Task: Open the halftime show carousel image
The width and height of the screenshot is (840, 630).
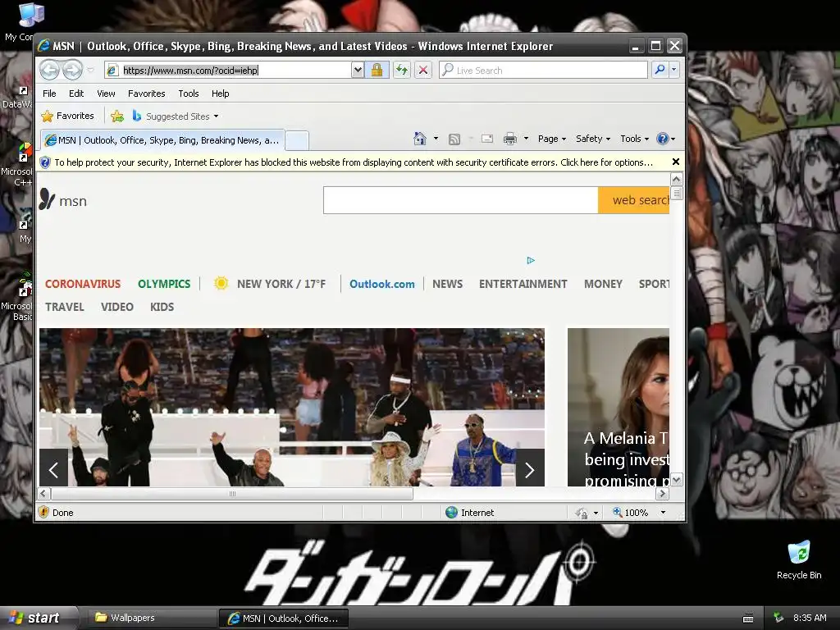Action: pos(292,407)
